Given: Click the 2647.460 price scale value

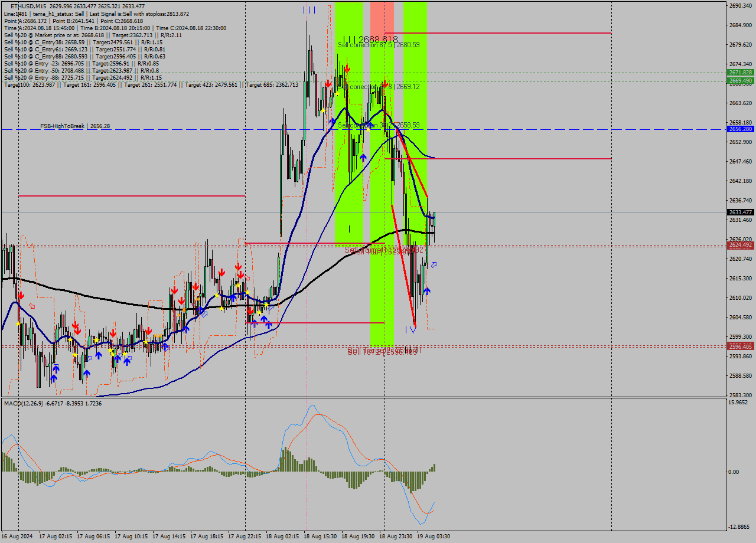Looking at the screenshot, I should 740,161.
